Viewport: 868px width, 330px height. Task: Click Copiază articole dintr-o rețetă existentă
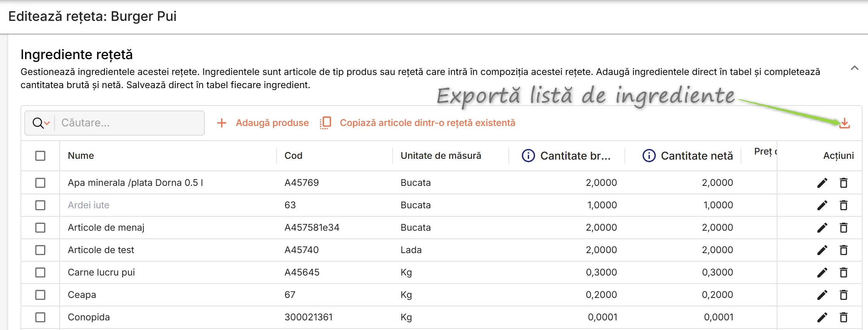tap(418, 123)
